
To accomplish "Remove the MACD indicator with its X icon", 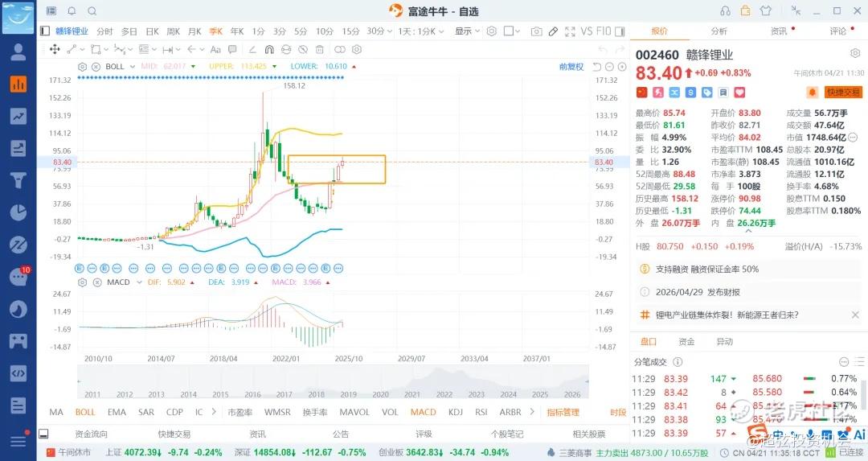I will (x=96, y=282).
